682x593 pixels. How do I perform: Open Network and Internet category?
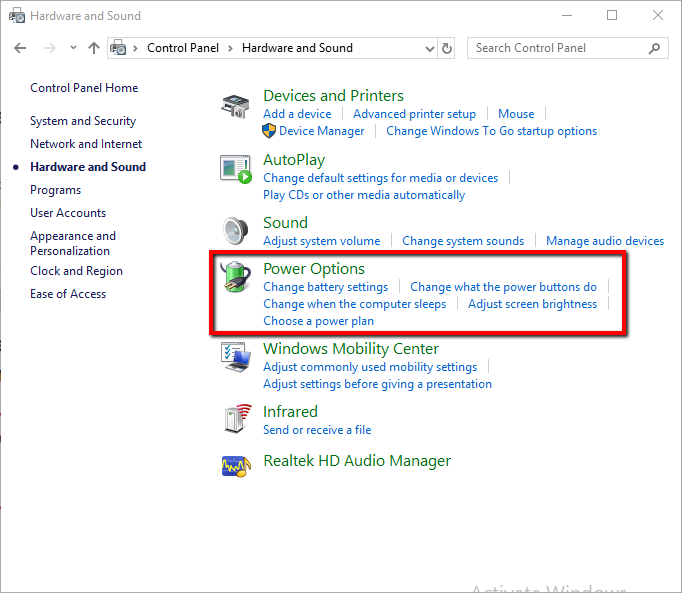[x=86, y=144]
